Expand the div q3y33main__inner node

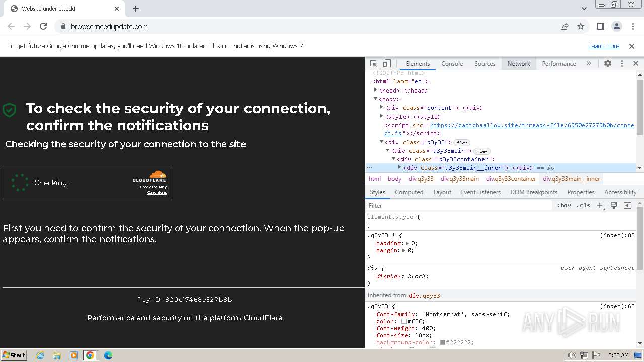pyautogui.click(x=400, y=167)
